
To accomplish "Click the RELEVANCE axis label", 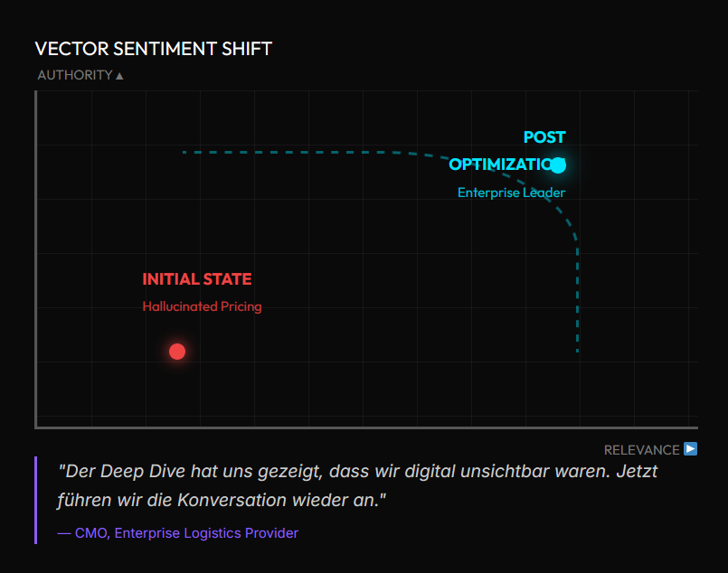I will click(641, 449).
